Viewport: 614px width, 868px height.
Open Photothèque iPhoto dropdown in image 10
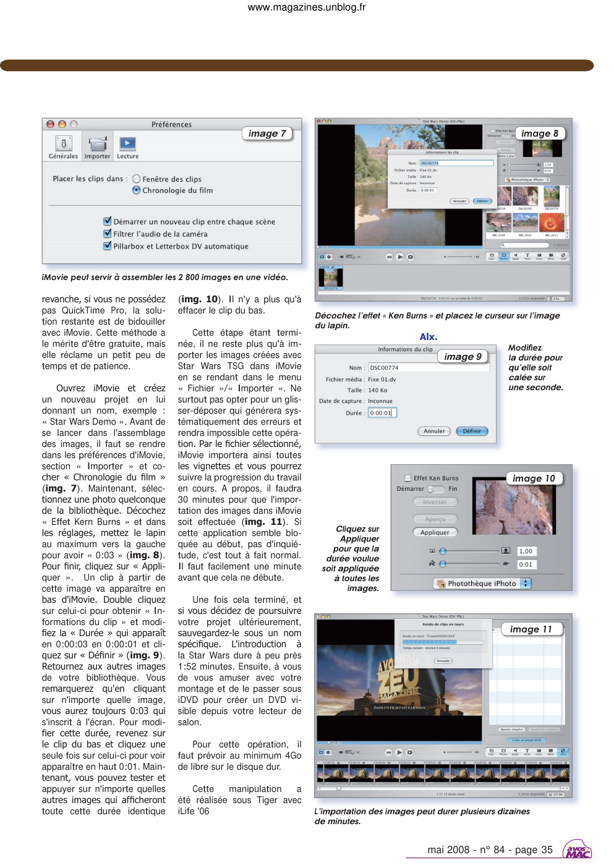point(482,583)
